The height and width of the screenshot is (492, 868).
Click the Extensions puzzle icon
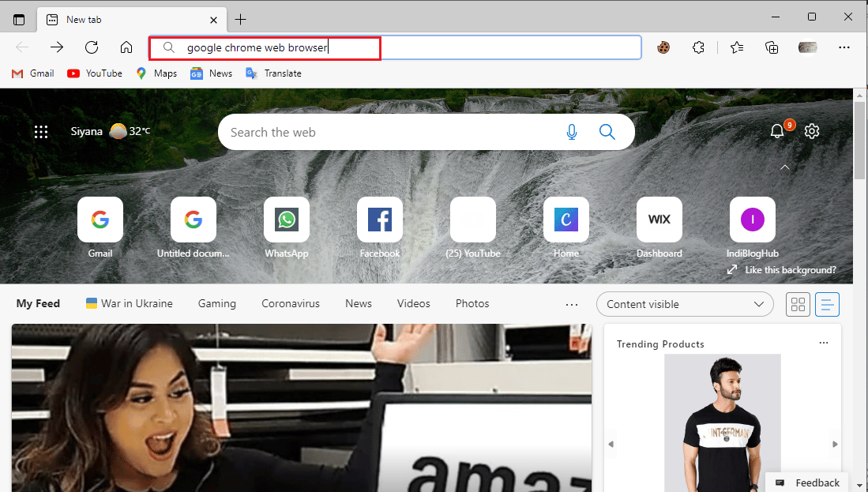click(x=698, y=47)
